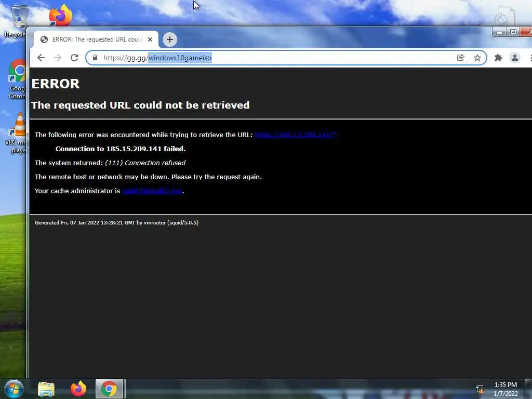Click the forward navigation arrow
532x399 pixels.
[58, 58]
